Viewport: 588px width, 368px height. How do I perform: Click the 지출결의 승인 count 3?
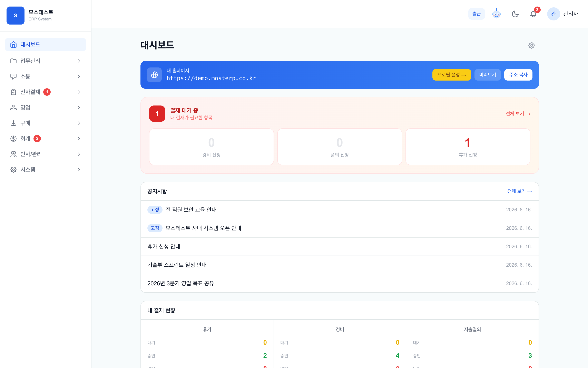530,356
